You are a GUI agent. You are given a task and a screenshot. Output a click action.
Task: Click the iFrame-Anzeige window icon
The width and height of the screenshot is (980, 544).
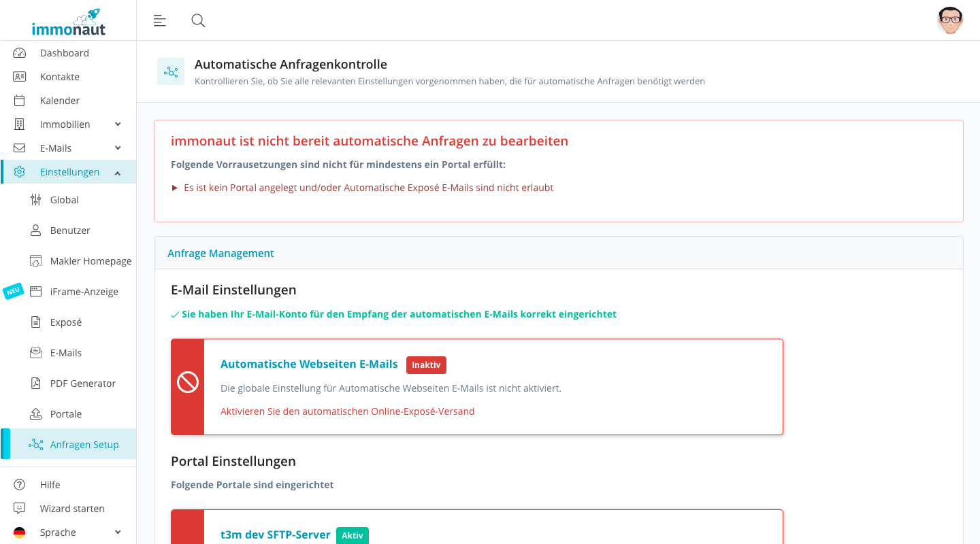click(x=36, y=292)
